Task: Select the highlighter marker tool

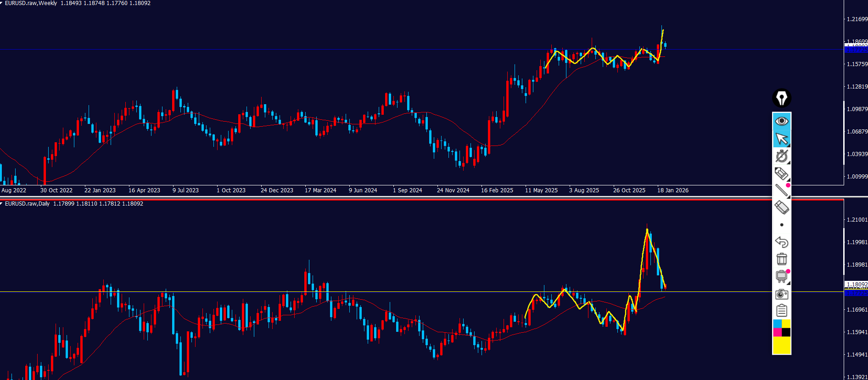Action: (x=781, y=173)
